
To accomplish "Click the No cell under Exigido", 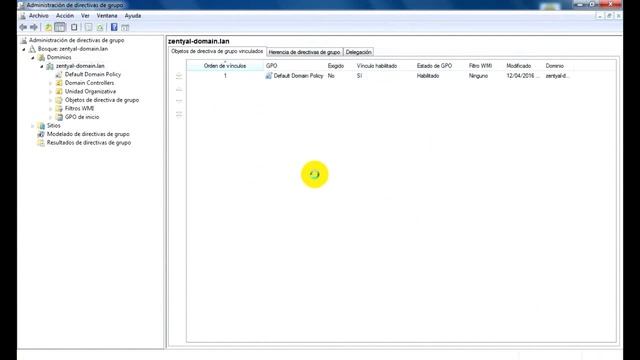I will [x=331, y=76].
